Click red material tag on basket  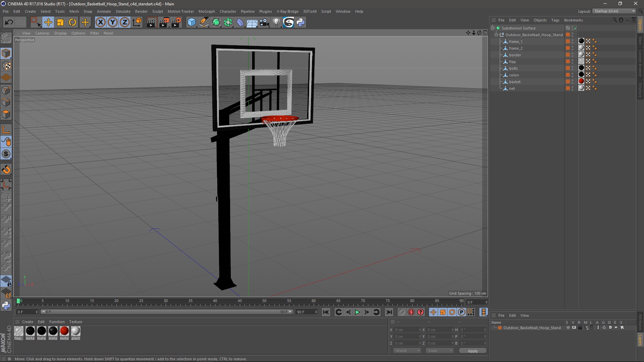coord(581,81)
